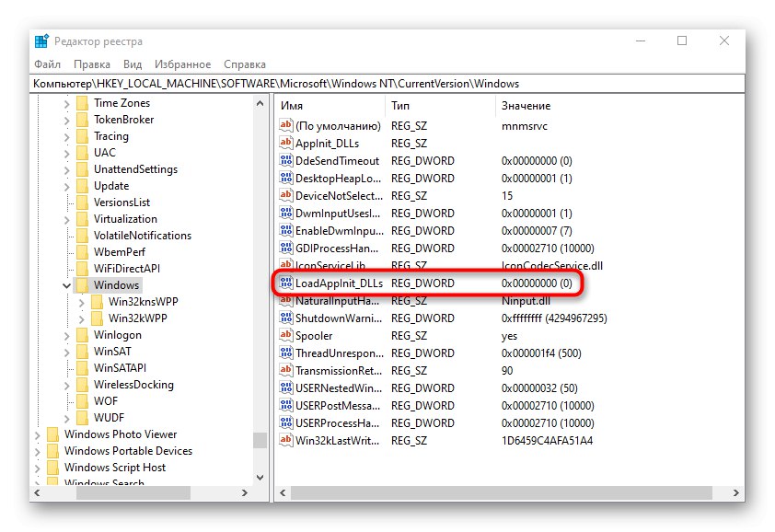
Task: Select the Win32kWPP folder icon
Action: 98,318
